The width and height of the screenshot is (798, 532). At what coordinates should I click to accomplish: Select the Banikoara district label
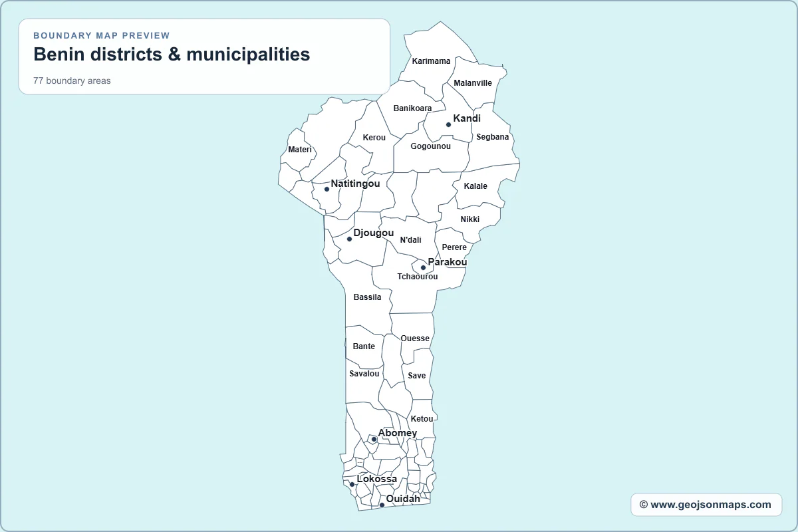412,108
